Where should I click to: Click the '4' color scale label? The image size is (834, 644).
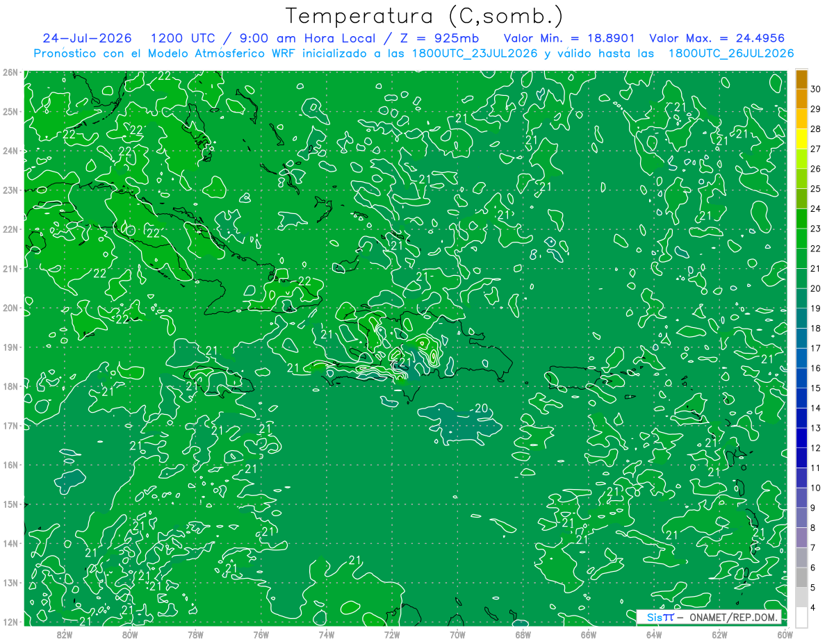click(x=813, y=607)
